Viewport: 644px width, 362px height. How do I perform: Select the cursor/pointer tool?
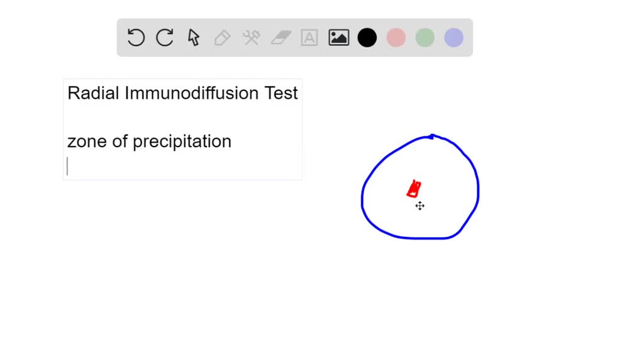coord(194,38)
